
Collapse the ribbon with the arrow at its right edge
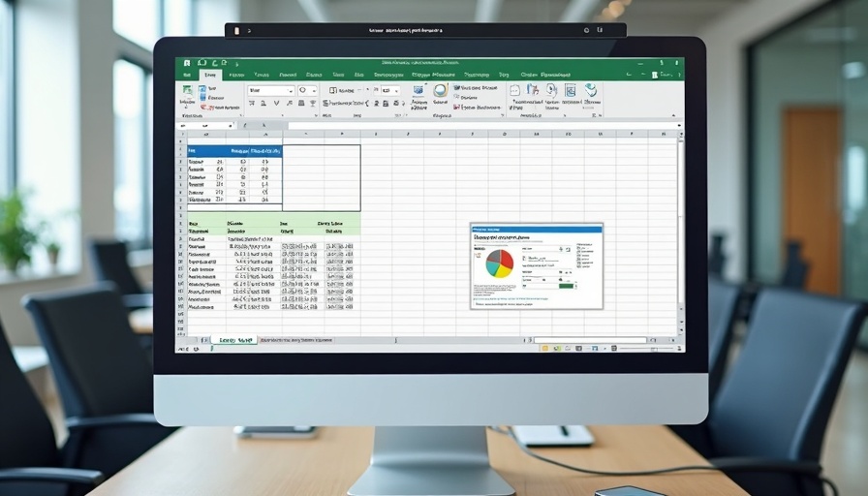pyautogui.click(x=673, y=115)
